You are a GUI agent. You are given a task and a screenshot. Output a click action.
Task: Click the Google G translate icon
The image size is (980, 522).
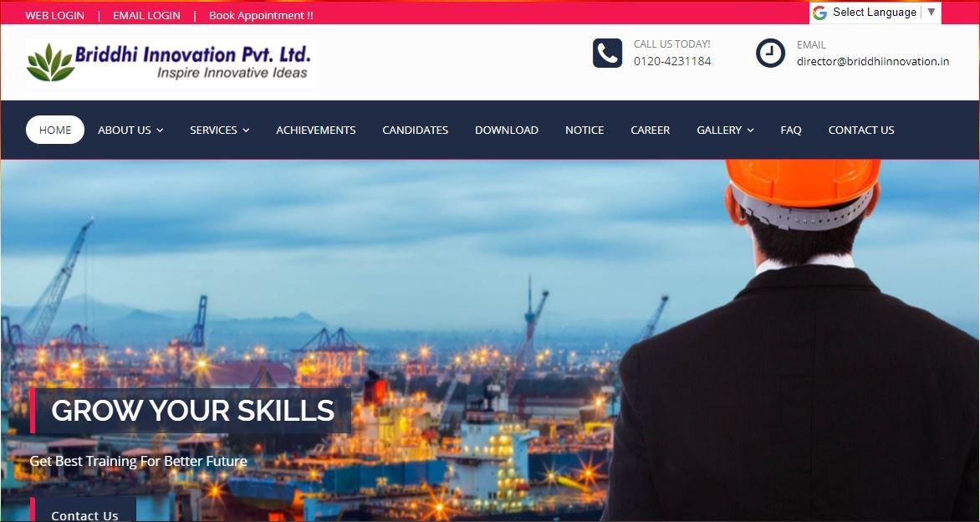coord(819,13)
